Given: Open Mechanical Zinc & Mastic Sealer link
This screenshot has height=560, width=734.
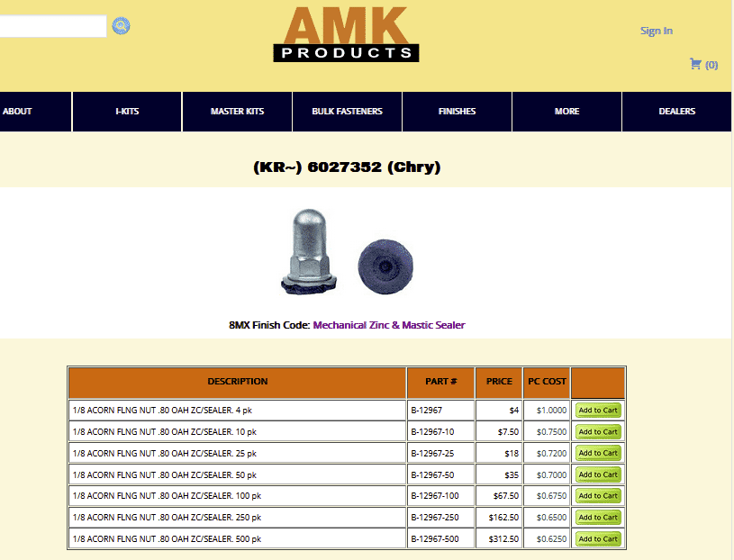Looking at the screenshot, I should [388, 325].
